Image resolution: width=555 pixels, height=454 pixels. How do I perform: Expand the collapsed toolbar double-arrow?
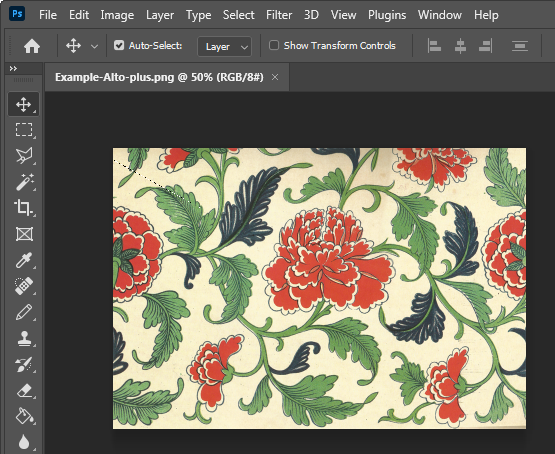click(13, 68)
